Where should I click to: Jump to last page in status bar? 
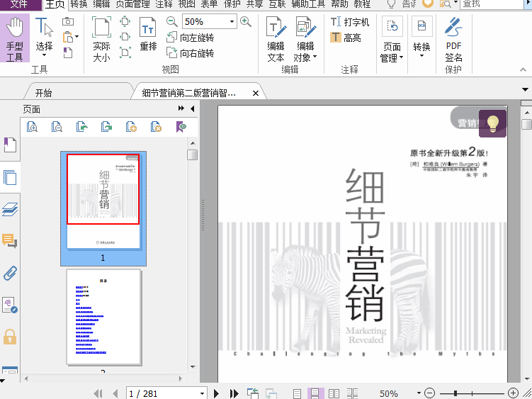pyautogui.click(x=234, y=393)
